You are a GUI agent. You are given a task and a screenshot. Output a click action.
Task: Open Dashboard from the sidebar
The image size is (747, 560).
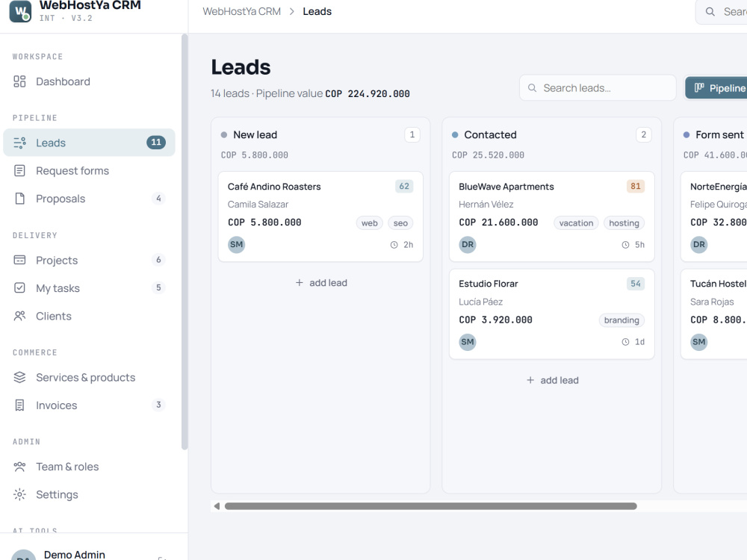pos(89,81)
